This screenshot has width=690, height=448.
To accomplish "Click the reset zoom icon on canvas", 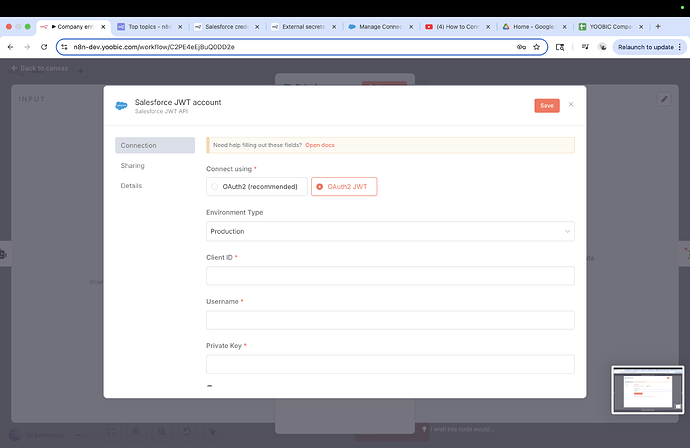I will pyautogui.click(x=187, y=432).
